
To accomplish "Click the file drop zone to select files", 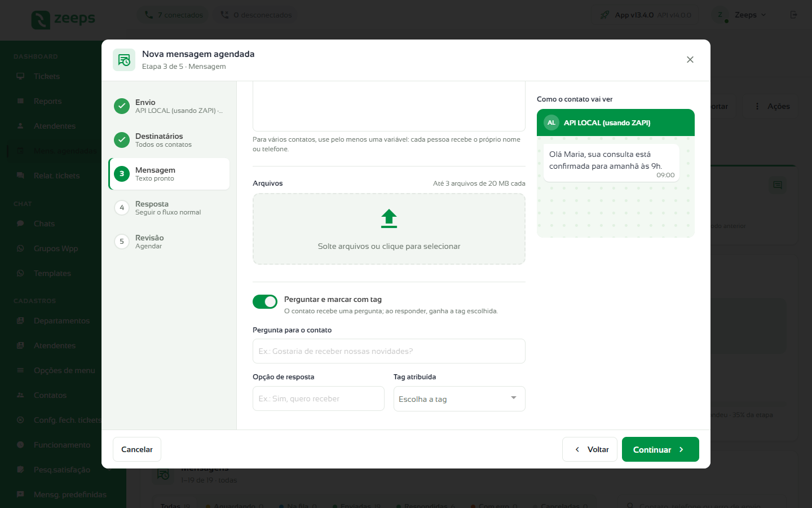I will click(389, 229).
